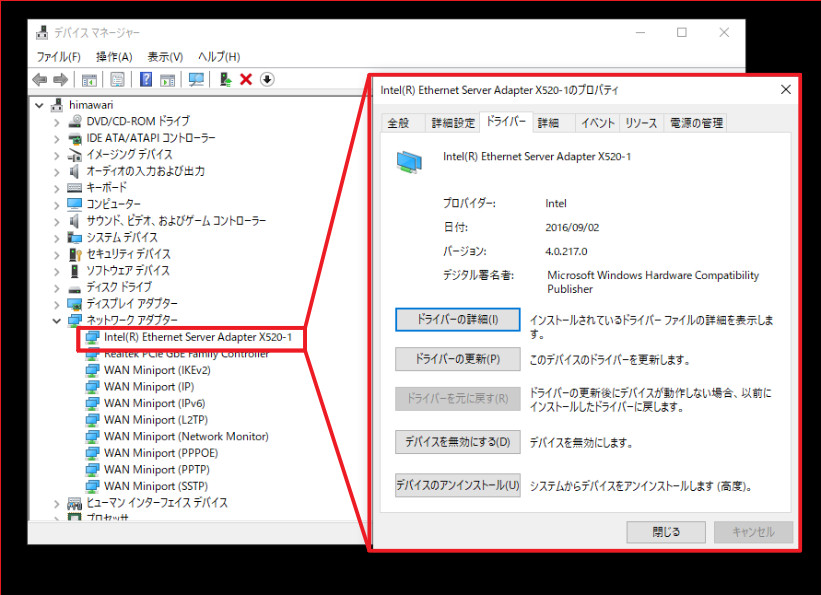Viewport: 821px width, 595px height.
Task: Expand the イメージング デバイス node
Action: [x=57, y=155]
